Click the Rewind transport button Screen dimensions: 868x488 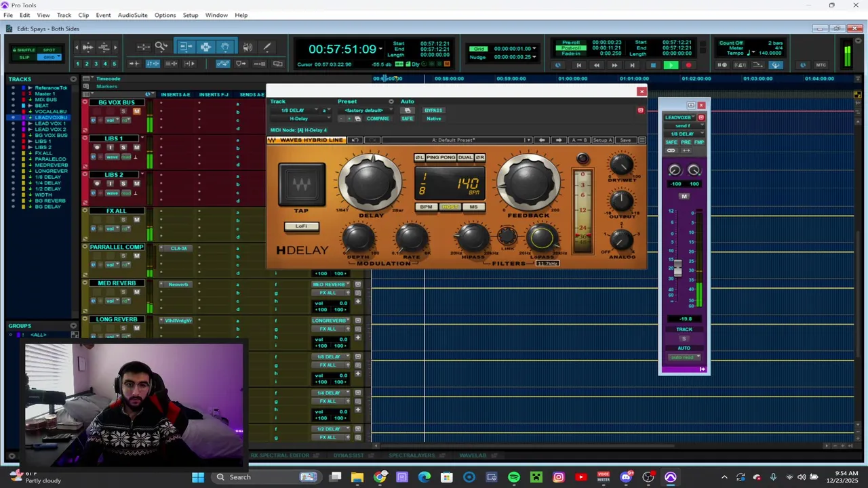pos(596,65)
